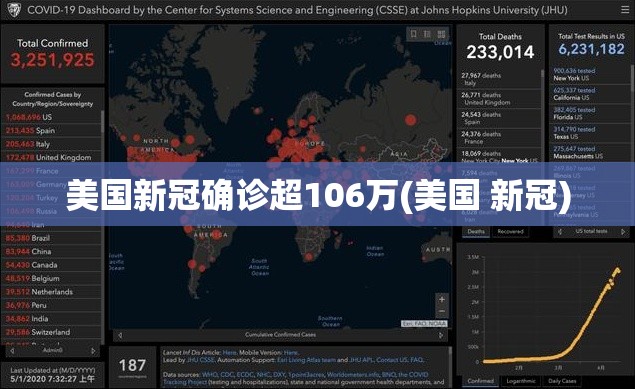The width and height of the screenshot is (635, 389).
Task: Select the Switzerland confirmed cases row
Action: [52, 332]
